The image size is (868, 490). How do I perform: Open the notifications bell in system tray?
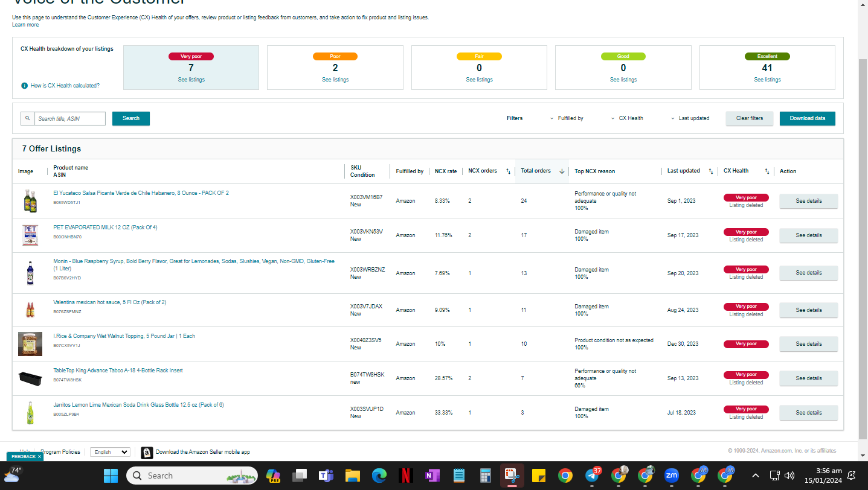point(852,476)
